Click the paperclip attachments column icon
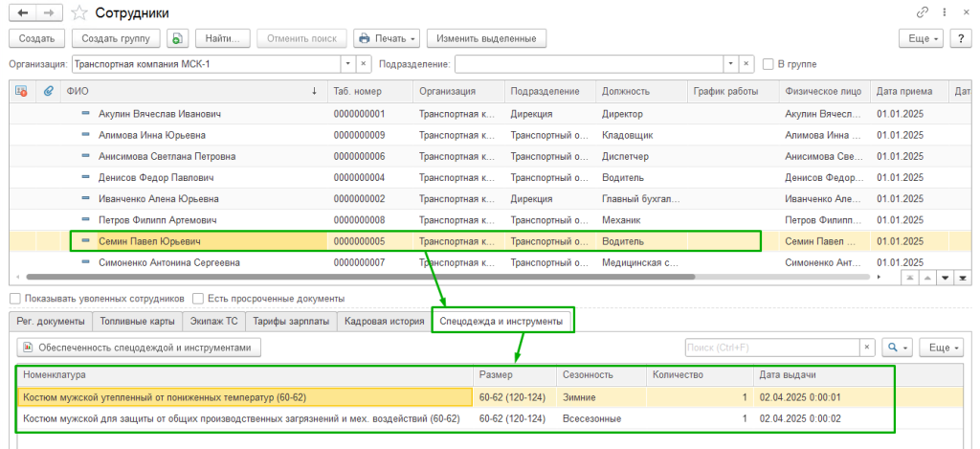The height and width of the screenshot is (449, 980). point(48,91)
